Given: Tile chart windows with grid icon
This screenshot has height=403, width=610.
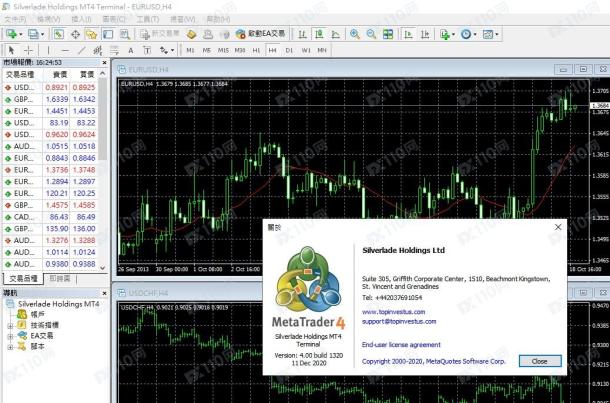Looking at the screenshot, I should click(388, 34).
